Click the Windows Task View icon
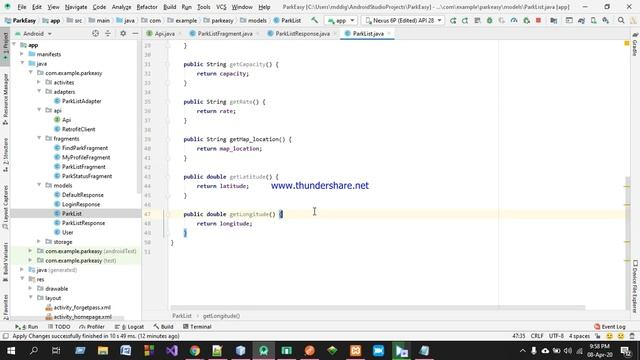The width and height of the screenshot is (640, 360). point(56,351)
